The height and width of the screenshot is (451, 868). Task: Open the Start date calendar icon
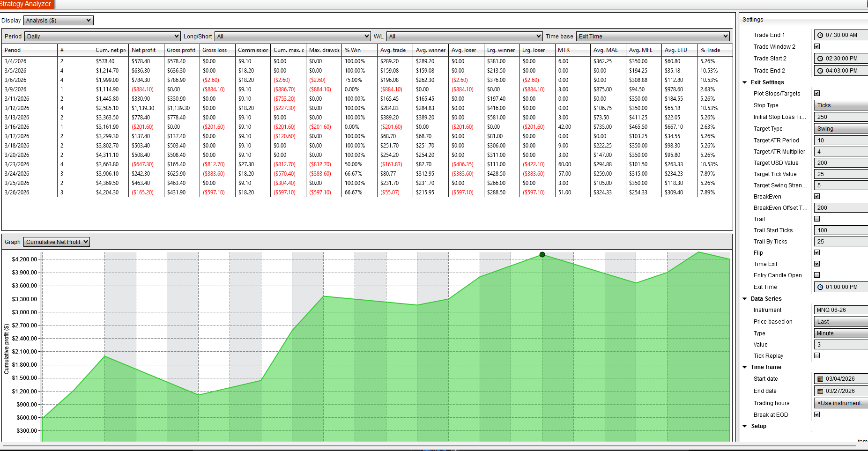point(820,379)
